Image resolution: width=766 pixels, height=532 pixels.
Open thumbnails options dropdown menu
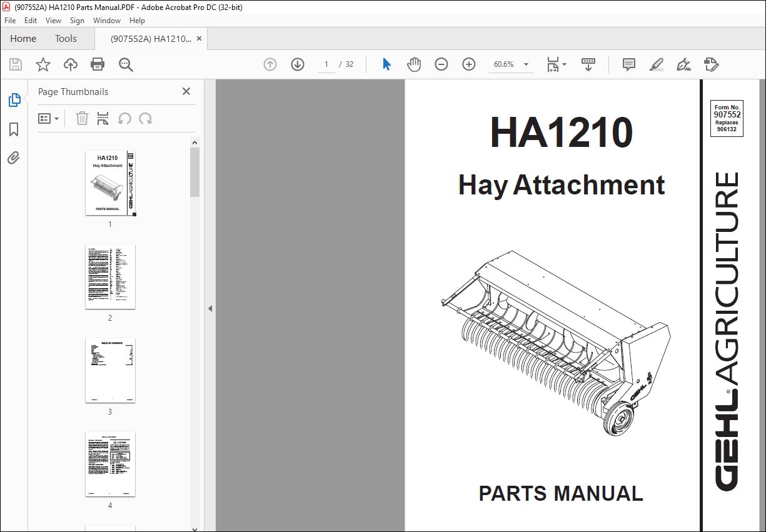49,118
